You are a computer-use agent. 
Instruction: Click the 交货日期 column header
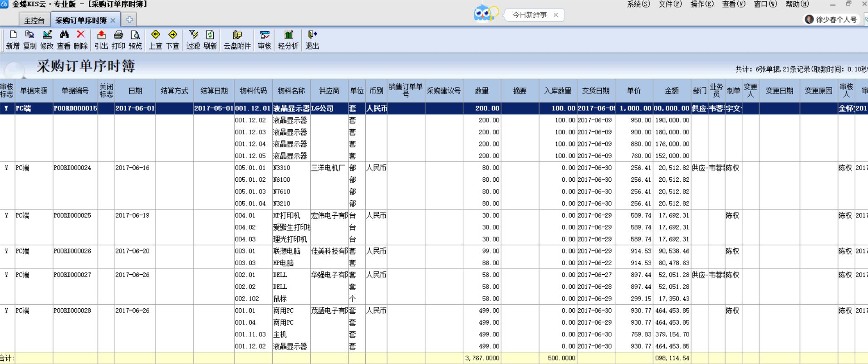pyautogui.click(x=596, y=91)
